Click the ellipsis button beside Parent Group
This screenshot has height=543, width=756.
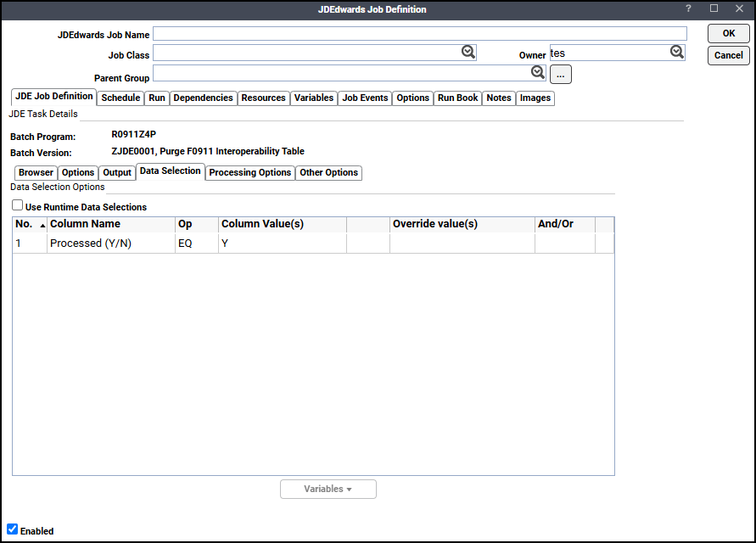(x=560, y=75)
